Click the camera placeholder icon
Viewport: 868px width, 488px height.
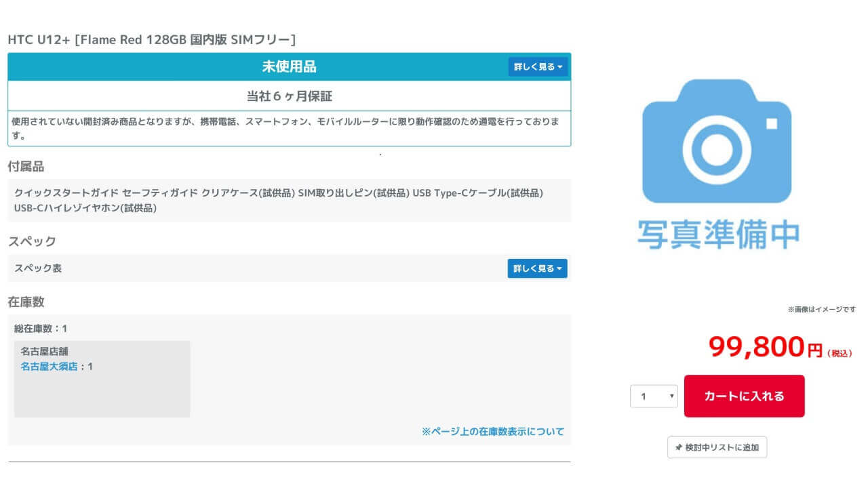[717, 141]
